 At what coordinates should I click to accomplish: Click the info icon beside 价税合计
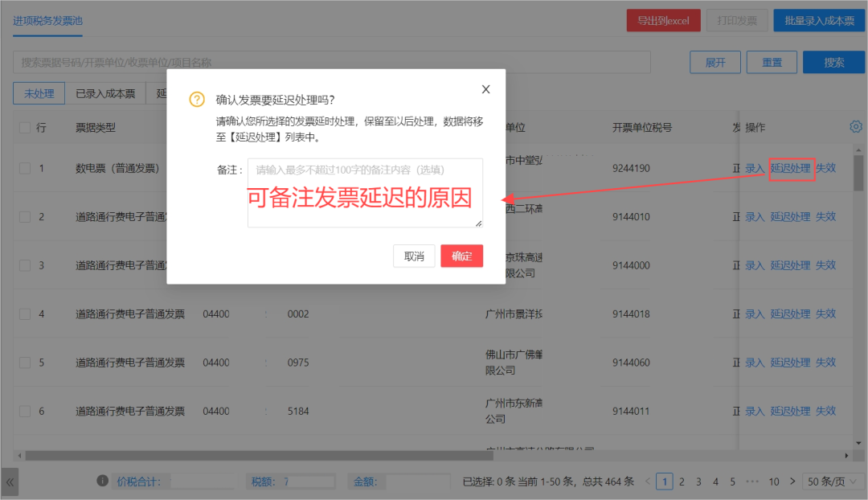coord(102,481)
